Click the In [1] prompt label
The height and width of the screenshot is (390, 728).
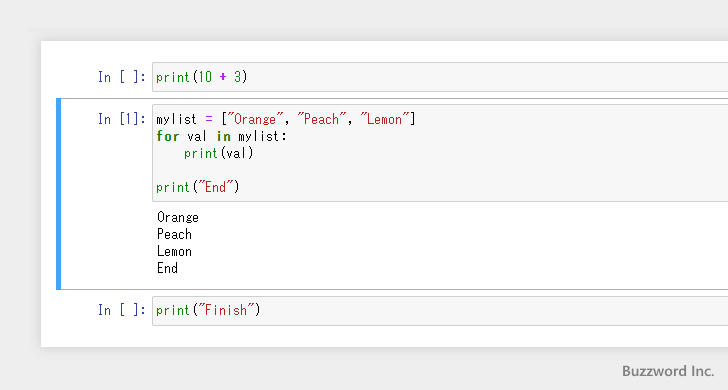point(122,119)
